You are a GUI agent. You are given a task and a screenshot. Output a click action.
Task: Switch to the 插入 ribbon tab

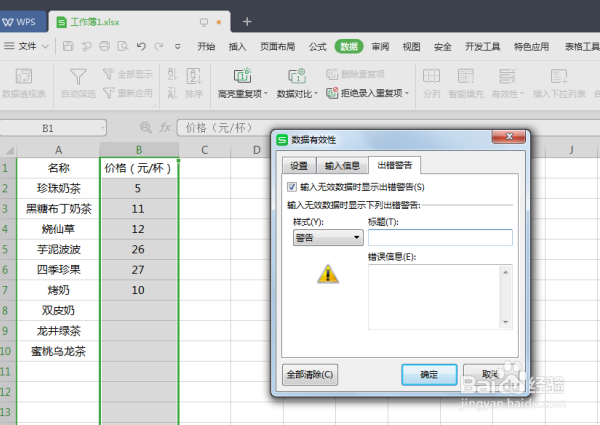pyautogui.click(x=237, y=47)
